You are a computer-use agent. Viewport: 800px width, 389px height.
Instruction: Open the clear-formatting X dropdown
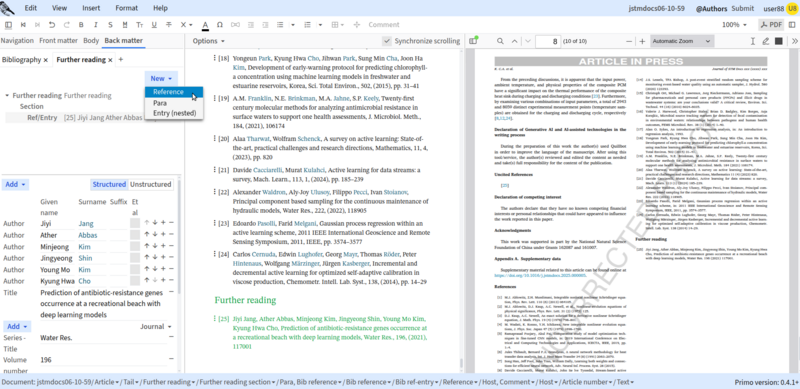186,25
